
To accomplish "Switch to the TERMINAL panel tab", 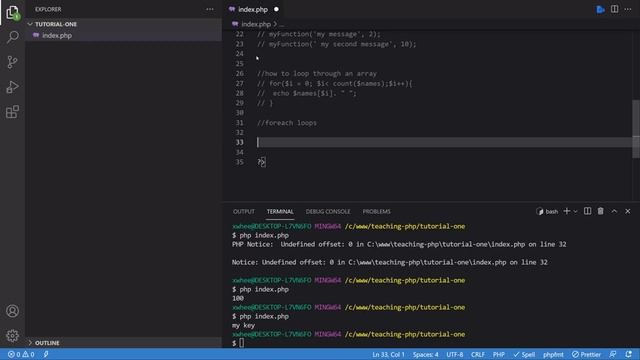I will [x=280, y=211].
